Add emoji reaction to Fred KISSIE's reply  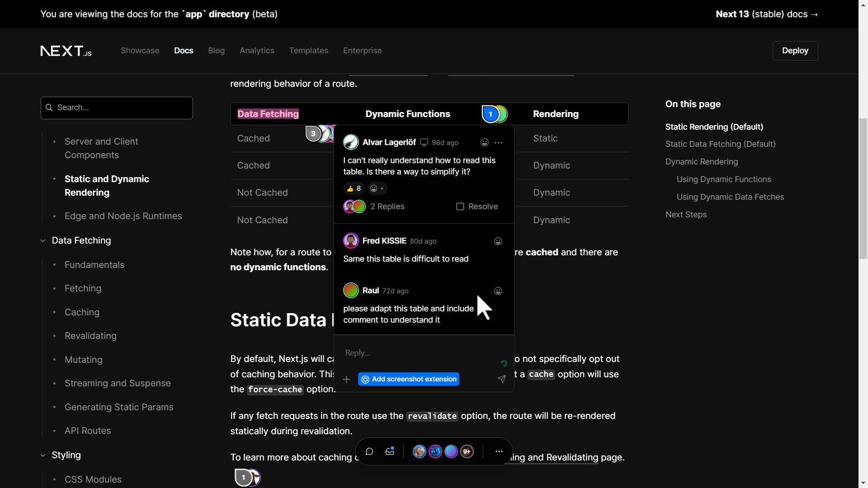coord(498,241)
